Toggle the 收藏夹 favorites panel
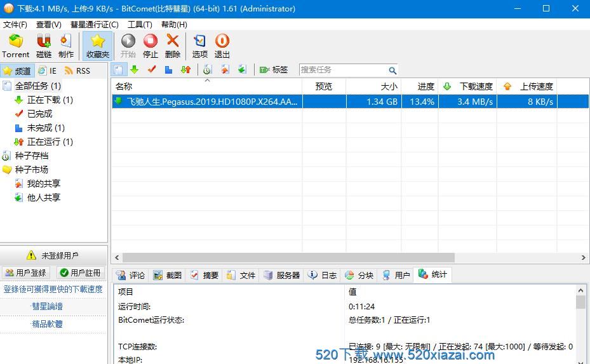This screenshot has width=590, height=364. tap(97, 46)
